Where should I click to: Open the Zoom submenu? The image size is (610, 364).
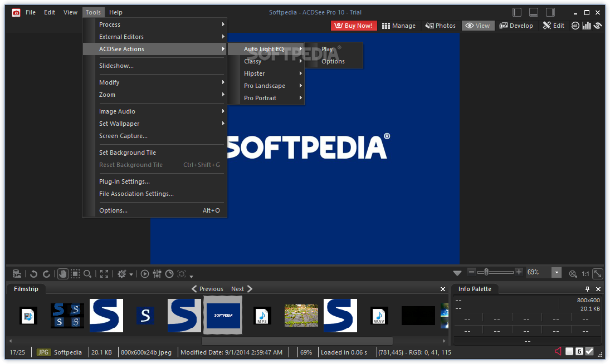tap(155, 95)
